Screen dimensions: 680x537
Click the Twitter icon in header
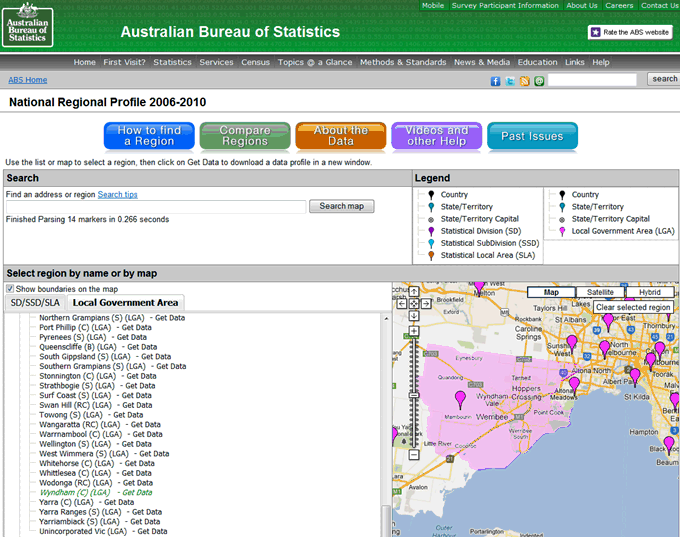tap(510, 80)
